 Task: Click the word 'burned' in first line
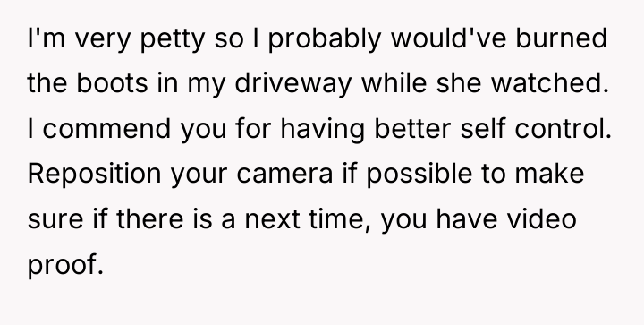(x=562, y=38)
